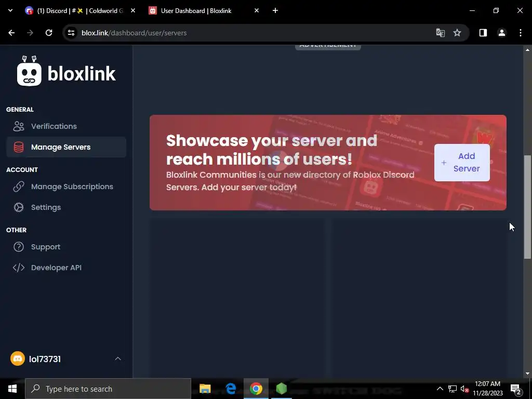
Task: Click the translate page icon
Action: click(441, 33)
